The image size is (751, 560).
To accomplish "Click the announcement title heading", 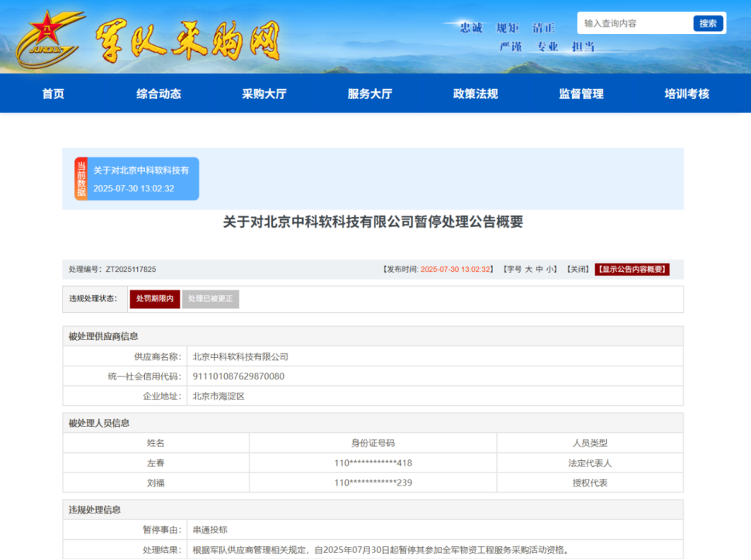I will pos(373,222).
